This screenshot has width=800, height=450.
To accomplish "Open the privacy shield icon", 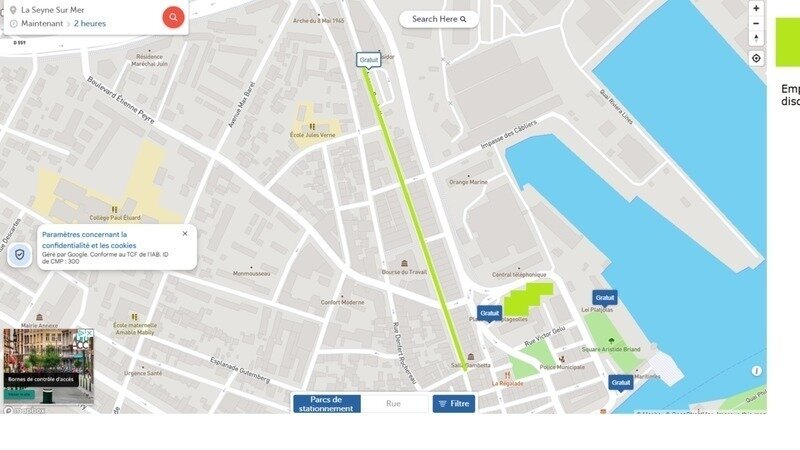I will tap(19, 254).
